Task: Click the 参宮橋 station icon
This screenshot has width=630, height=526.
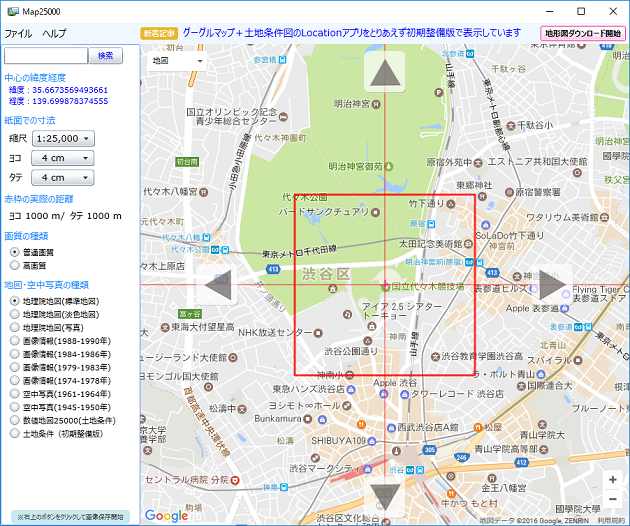Action: [x=283, y=60]
